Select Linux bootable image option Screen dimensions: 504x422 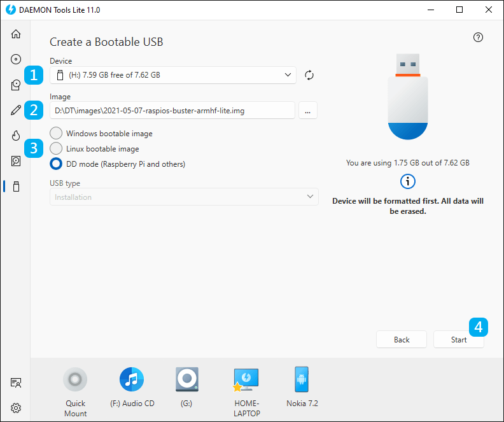94,149
